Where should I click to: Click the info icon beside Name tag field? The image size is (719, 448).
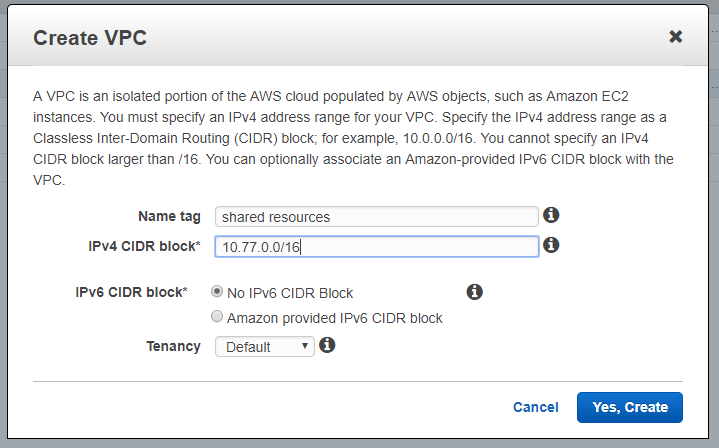point(550,215)
